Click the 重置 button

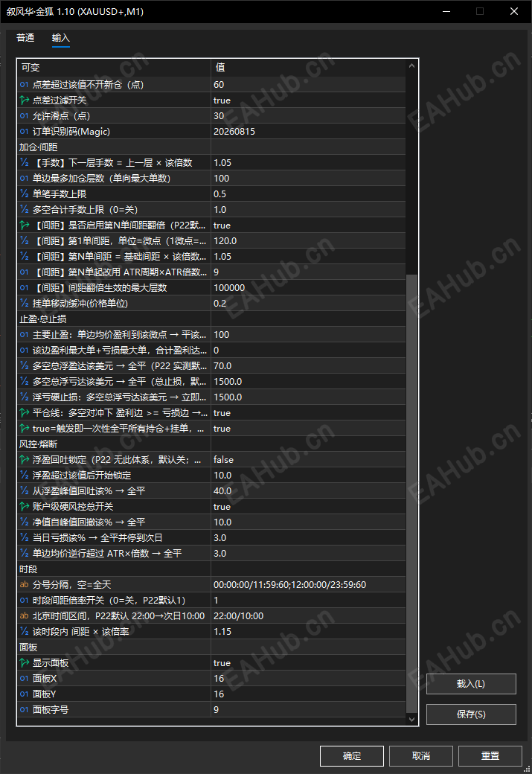tap(490, 755)
